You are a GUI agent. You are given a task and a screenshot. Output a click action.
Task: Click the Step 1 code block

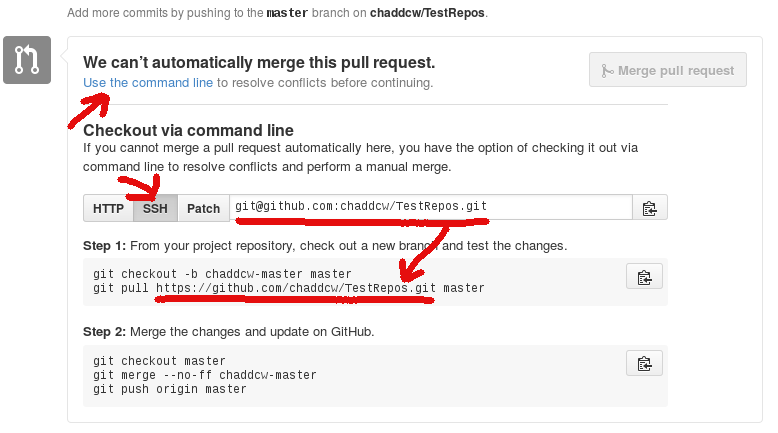click(x=350, y=281)
